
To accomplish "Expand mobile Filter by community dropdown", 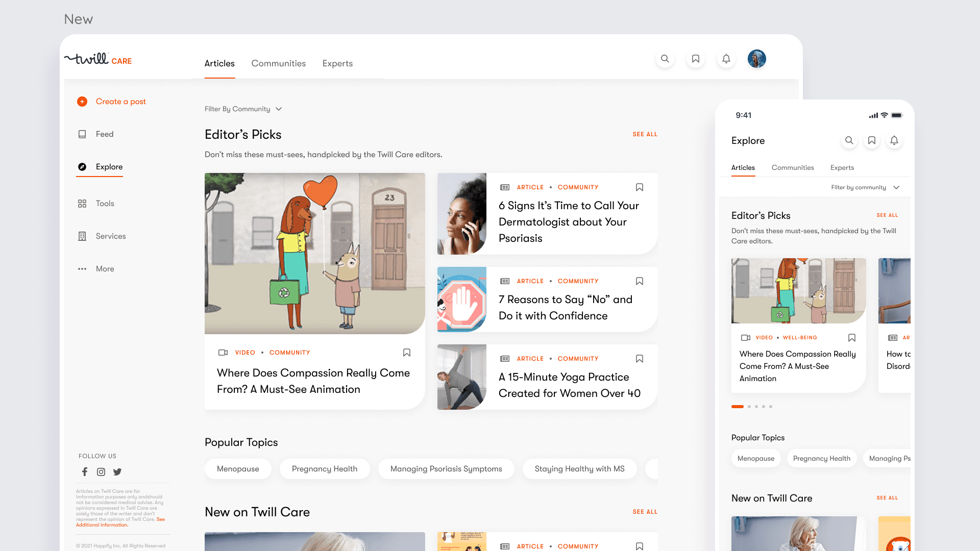I will click(865, 187).
